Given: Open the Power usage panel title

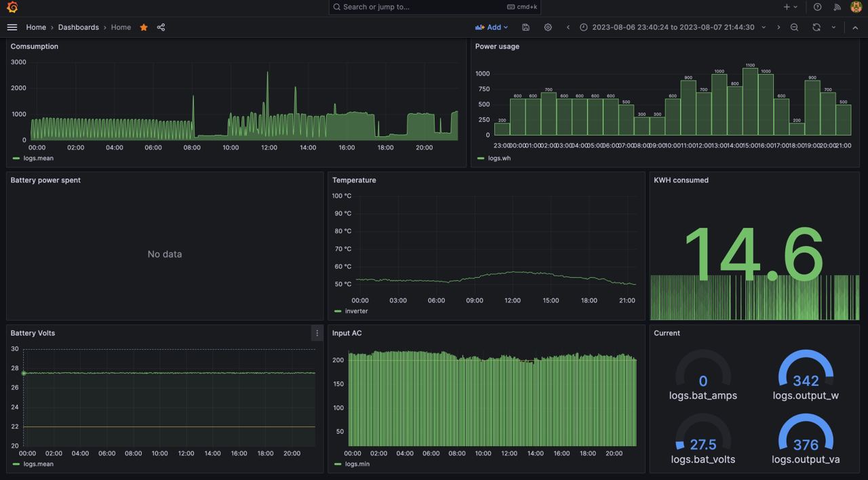Looking at the screenshot, I should [x=497, y=47].
